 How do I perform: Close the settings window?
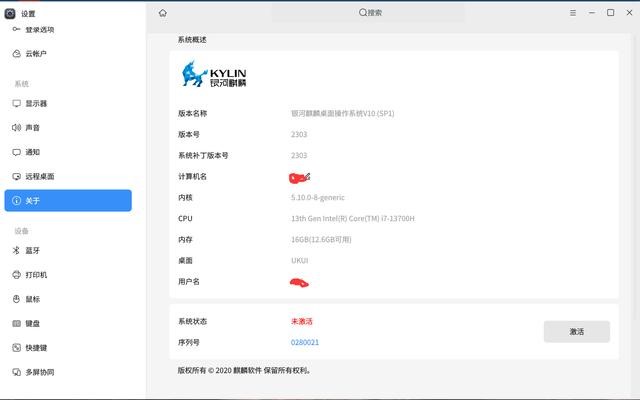629,13
